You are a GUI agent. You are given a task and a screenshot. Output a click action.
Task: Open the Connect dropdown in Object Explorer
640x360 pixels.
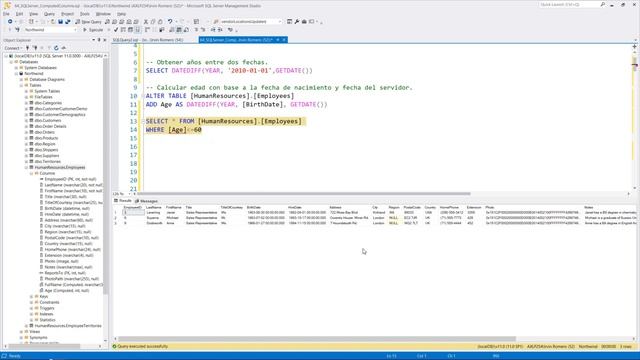[12, 48]
